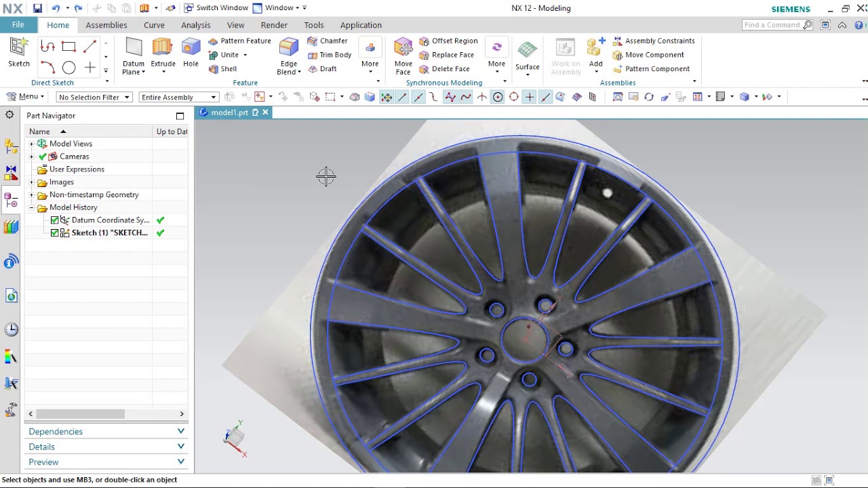Click the Switch Window button
Screen dimensions: 868x488
pyautogui.click(x=216, y=8)
